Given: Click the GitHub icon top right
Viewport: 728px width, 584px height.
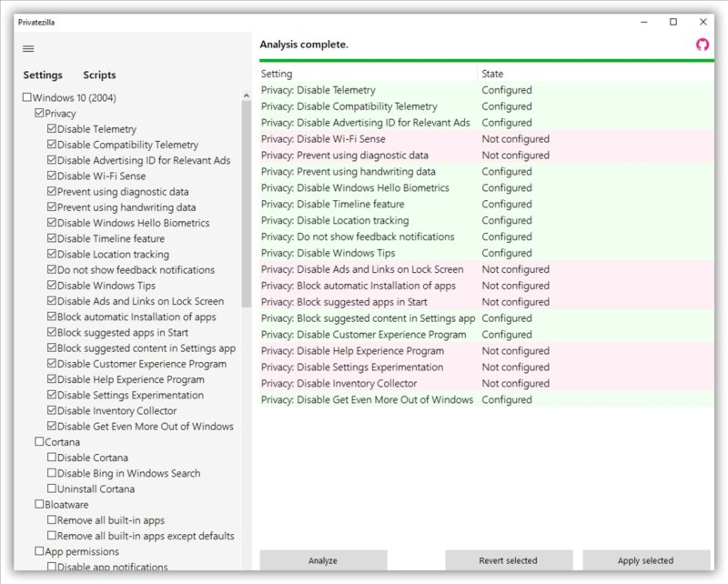Looking at the screenshot, I should point(702,45).
